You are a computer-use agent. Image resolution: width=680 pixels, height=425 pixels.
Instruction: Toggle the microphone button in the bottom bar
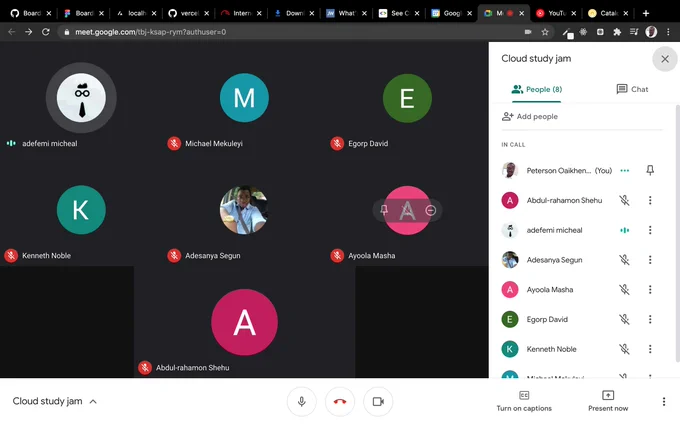pyautogui.click(x=301, y=402)
